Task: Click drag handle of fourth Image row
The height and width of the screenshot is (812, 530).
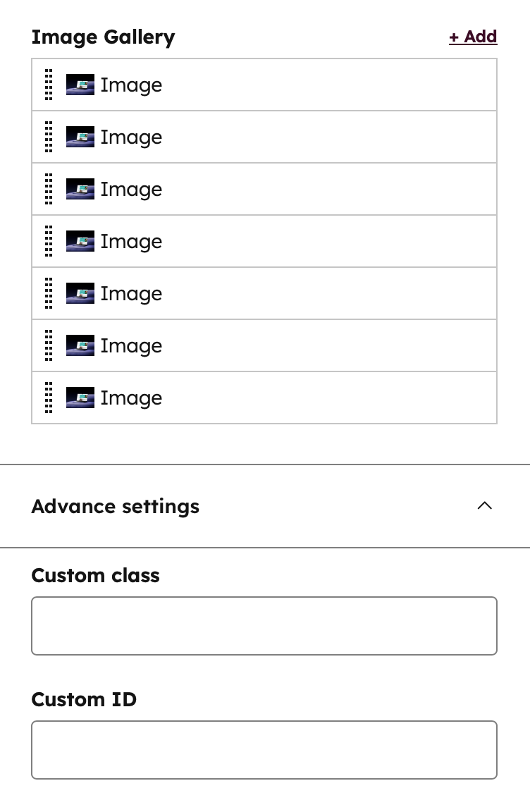Action: coord(49,241)
